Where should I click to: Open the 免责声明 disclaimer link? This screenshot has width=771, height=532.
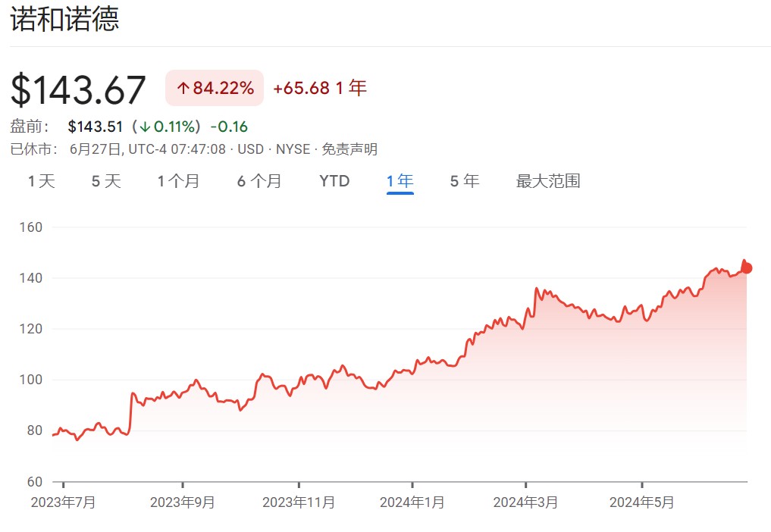coord(349,149)
